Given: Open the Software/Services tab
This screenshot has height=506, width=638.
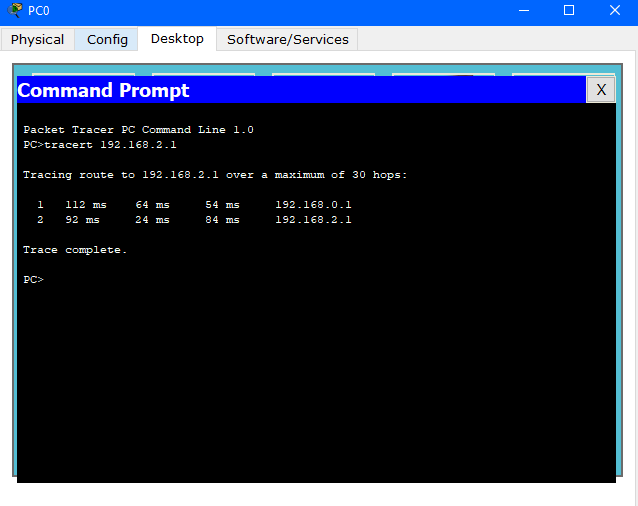Looking at the screenshot, I should pyautogui.click(x=287, y=39).
